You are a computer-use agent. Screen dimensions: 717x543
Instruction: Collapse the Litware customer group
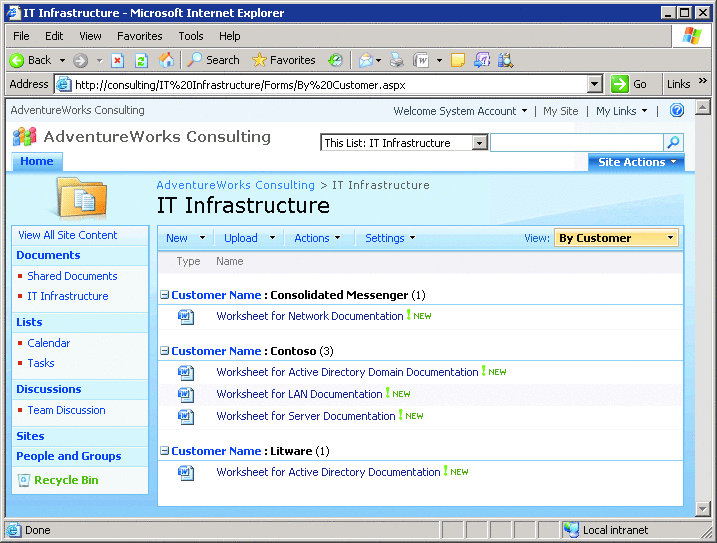coord(165,451)
